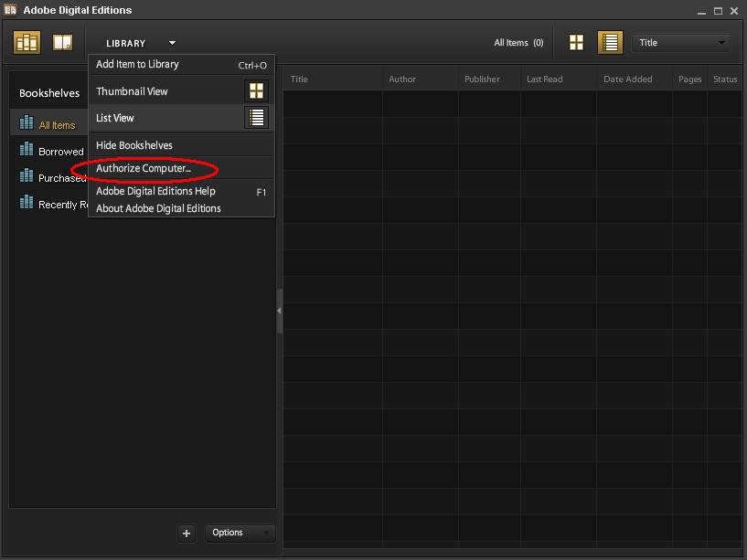Select List View menu entry
Image resolution: width=747 pixels, height=560 pixels.
click(x=182, y=118)
